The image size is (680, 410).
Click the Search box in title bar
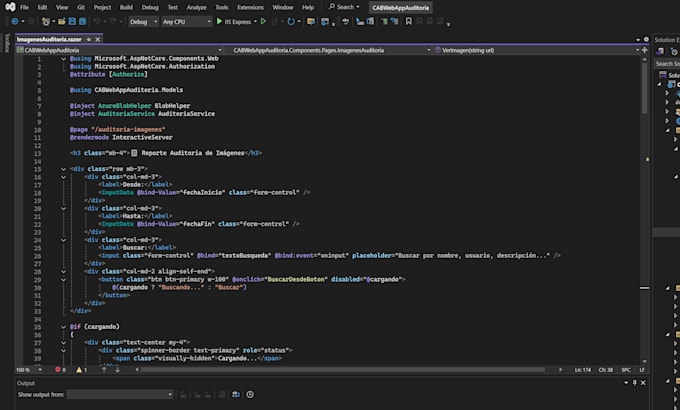[x=344, y=7]
